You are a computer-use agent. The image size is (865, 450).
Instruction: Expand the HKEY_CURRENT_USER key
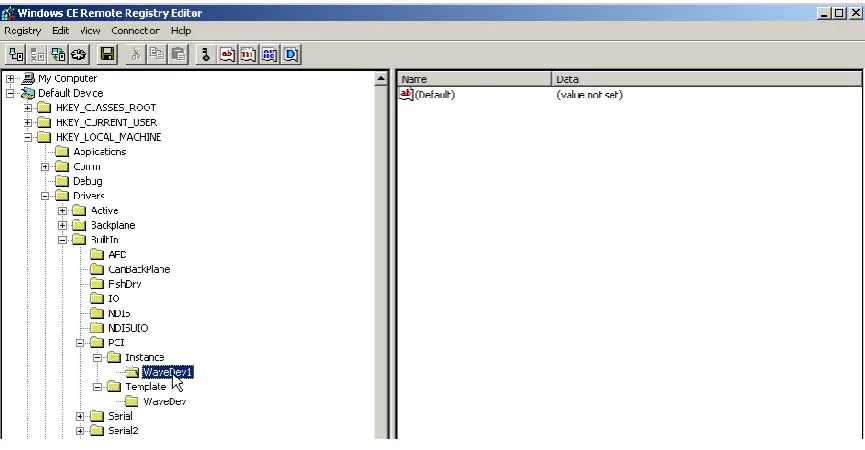coord(28,122)
